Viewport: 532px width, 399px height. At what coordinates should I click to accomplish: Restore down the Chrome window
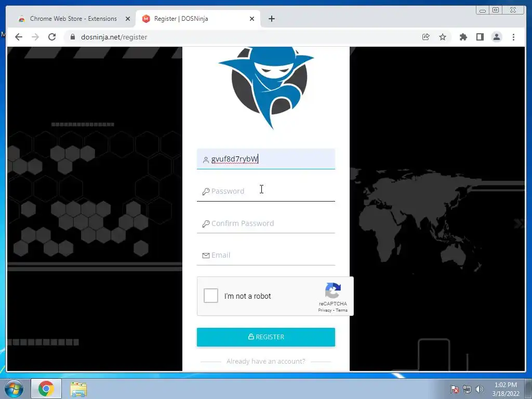[x=496, y=10]
